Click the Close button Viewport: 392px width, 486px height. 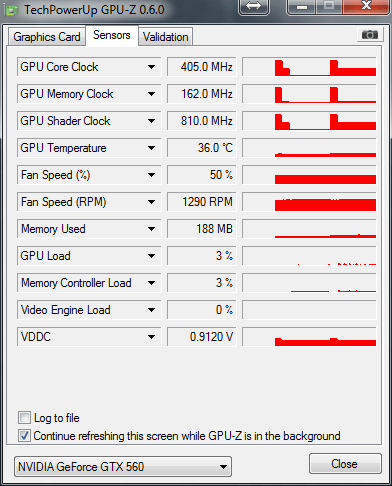[345, 464]
